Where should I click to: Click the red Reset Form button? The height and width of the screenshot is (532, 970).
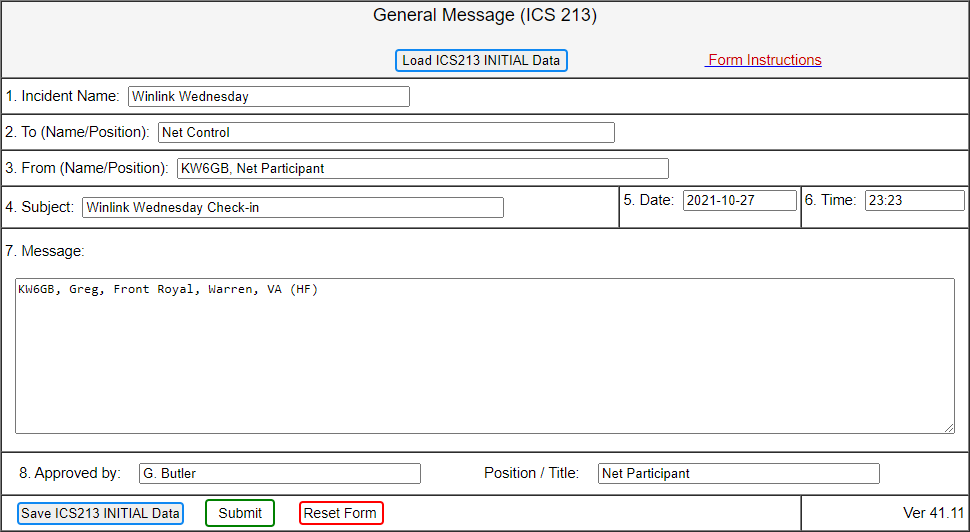[x=341, y=514]
